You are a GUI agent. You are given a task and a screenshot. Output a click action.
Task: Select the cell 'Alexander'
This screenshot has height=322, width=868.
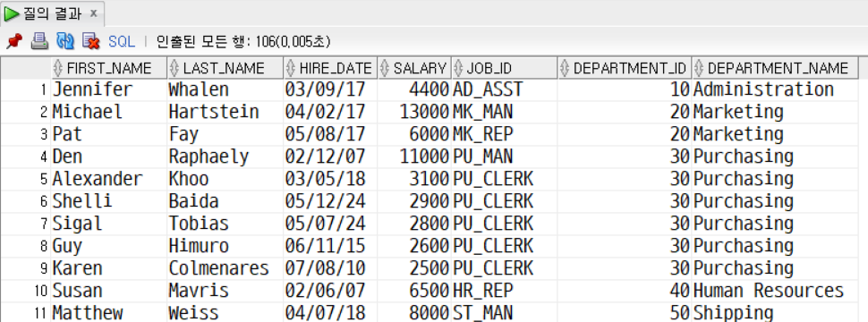[109, 179]
